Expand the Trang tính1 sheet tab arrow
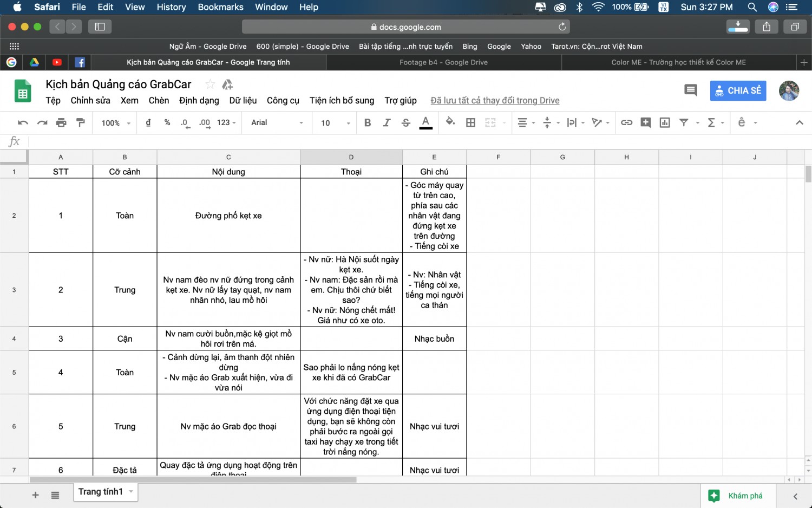Screen dimensions: 812x508 [131, 491]
